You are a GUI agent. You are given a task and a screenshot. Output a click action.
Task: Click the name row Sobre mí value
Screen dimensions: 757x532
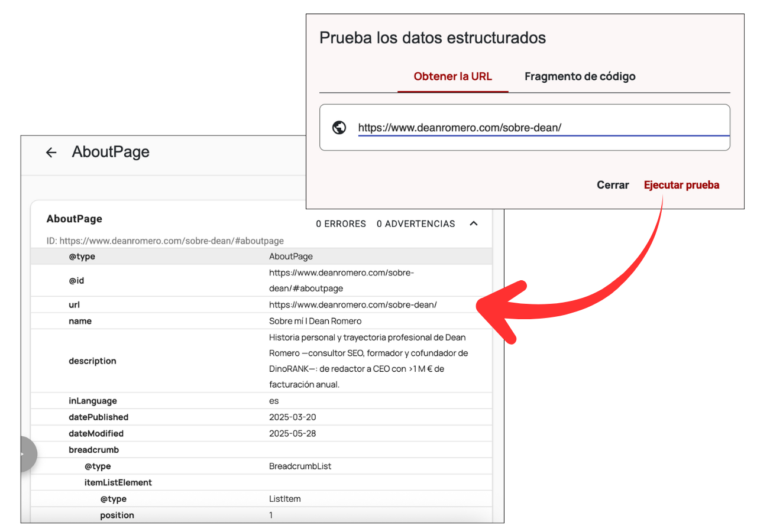[315, 321]
